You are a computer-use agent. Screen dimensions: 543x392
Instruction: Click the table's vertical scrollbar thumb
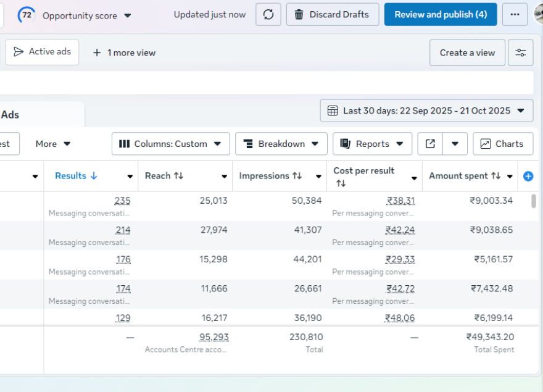533,201
